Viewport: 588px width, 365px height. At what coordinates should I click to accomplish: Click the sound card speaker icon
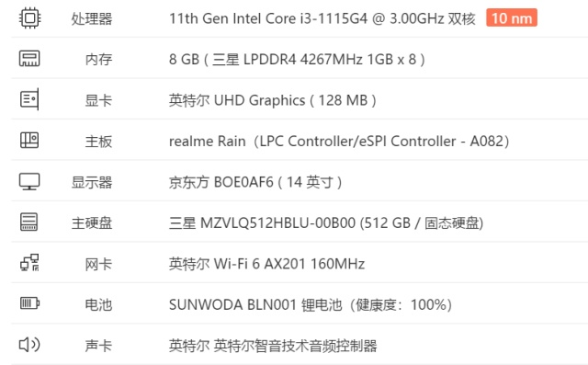(x=29, y=345)
